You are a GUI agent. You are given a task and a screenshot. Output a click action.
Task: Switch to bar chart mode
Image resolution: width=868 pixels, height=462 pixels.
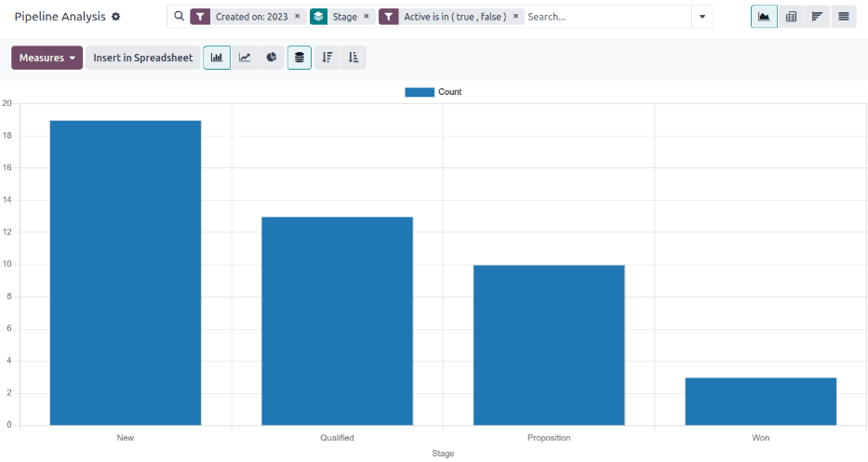[x=217, y=58]
